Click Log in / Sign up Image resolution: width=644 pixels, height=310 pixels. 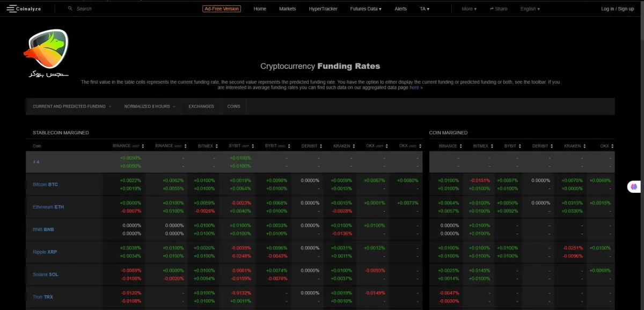pyautogui.click(x=617, y=9)
